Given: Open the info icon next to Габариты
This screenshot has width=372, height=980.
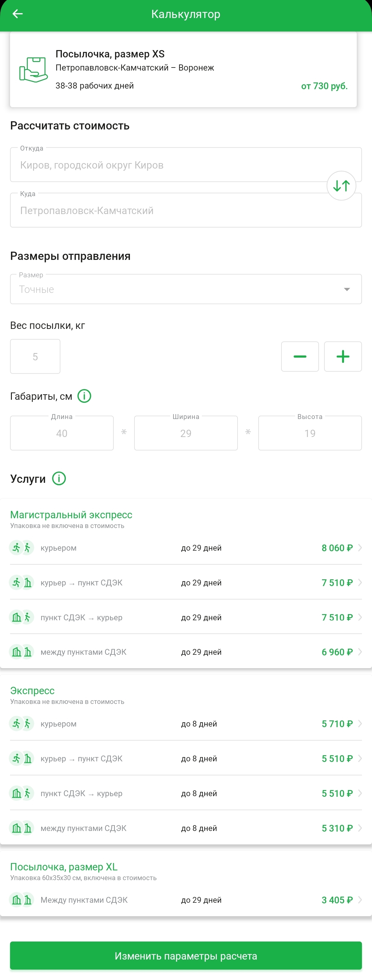Looking at the screenshot, I should point(84,396).
